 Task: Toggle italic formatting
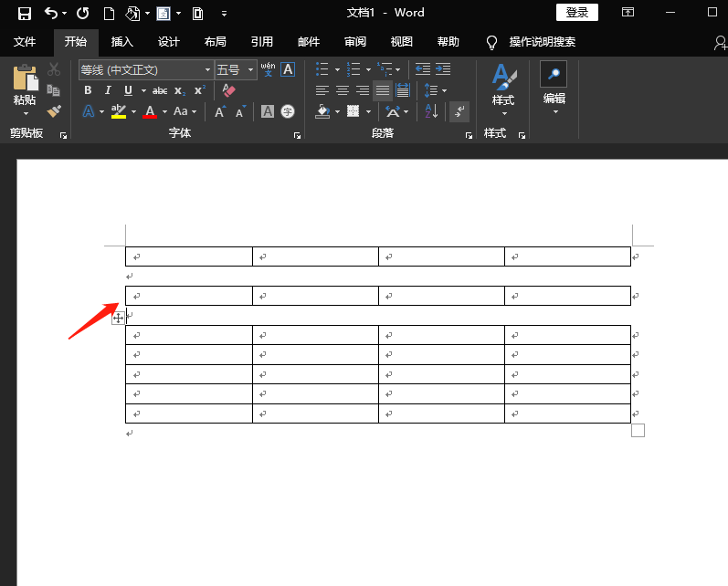[x=108, y=90]
